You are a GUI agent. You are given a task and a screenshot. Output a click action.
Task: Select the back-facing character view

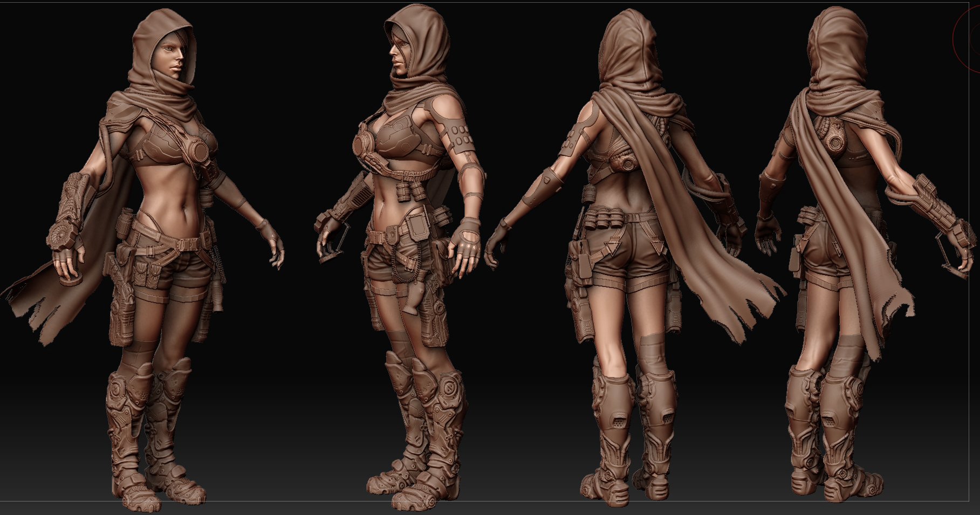click(x=631, y=243)
